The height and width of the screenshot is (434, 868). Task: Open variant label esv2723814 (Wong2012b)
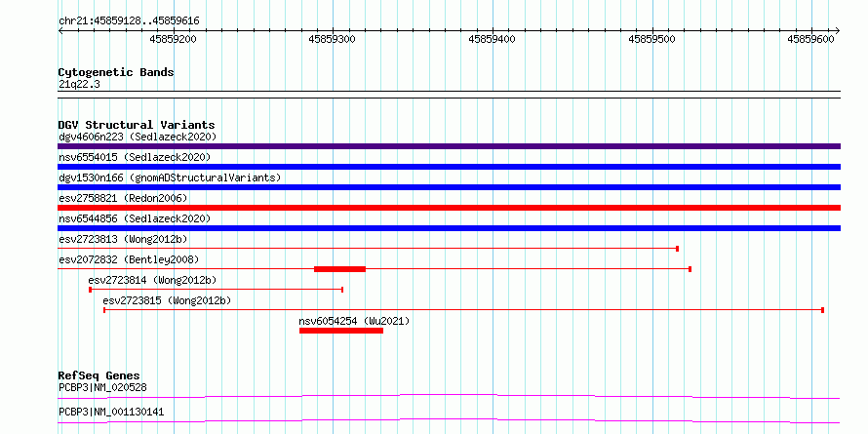point(152,280)
